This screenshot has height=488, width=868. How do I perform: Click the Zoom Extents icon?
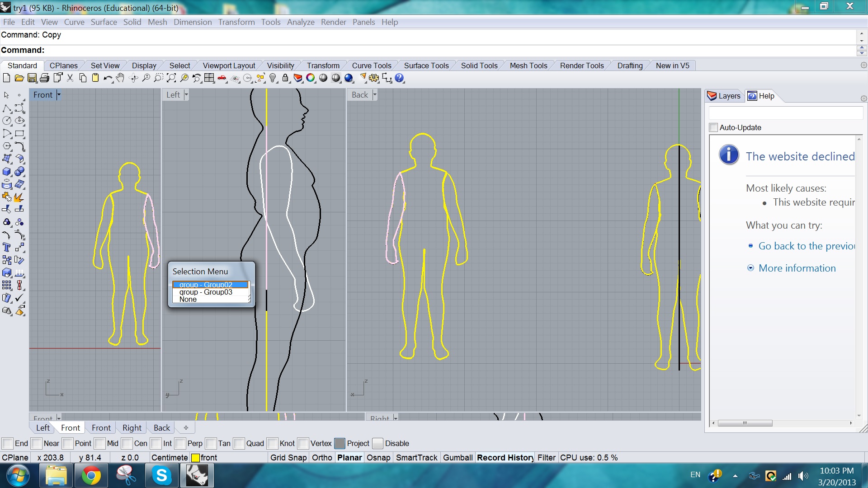(x=171, y=78)
